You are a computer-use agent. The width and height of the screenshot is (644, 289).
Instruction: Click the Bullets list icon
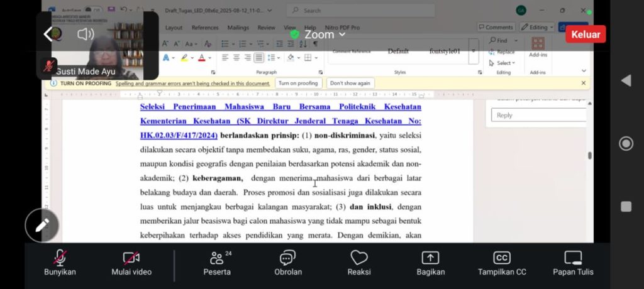(x=225, y=43)
